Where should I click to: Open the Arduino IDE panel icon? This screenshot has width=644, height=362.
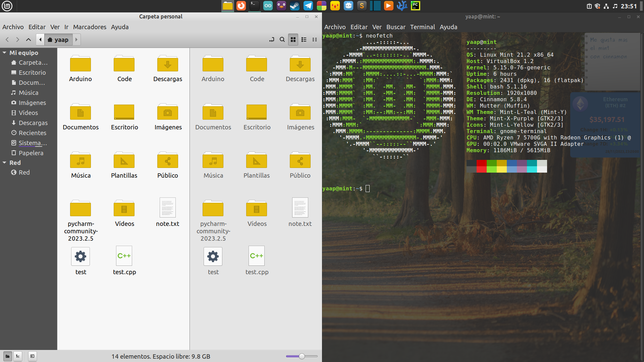pos(268,6)
